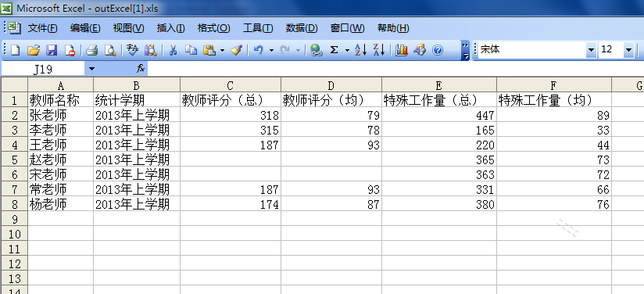Click the Excel workbook icon beside 文件 menu

(x=15, y=28)
